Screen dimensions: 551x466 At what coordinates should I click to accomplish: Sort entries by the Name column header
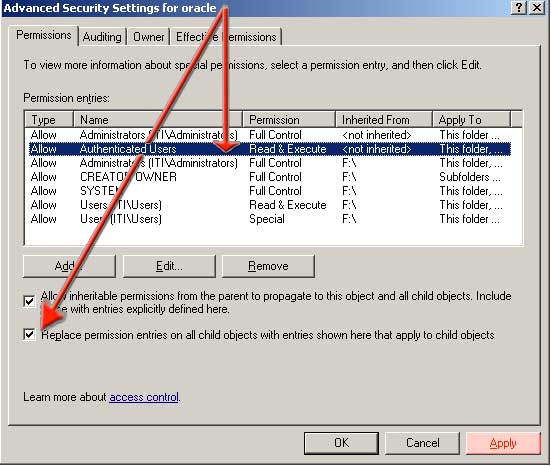click(x=158, y=119)
